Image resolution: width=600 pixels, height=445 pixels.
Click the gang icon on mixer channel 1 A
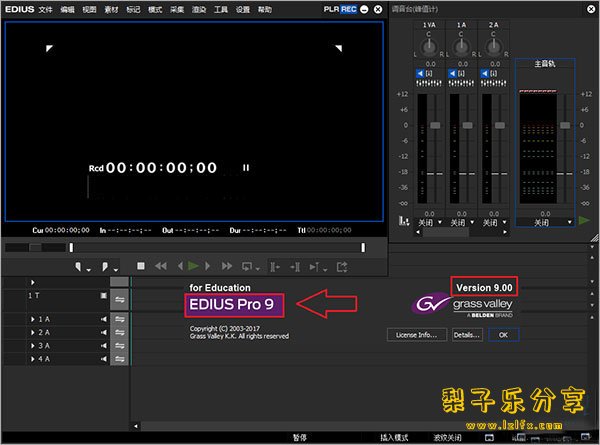pos(461,73)
